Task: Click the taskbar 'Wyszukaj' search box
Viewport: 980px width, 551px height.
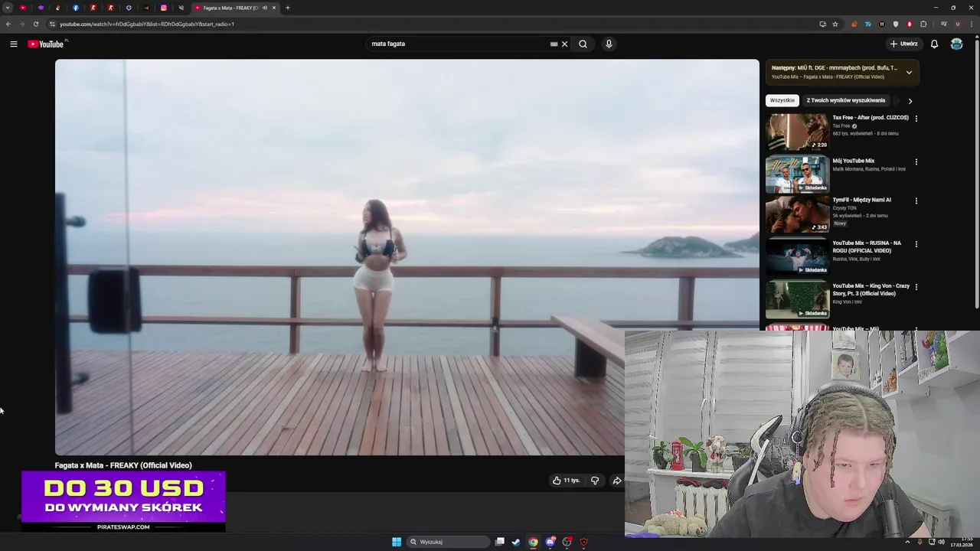Action: 449,542
